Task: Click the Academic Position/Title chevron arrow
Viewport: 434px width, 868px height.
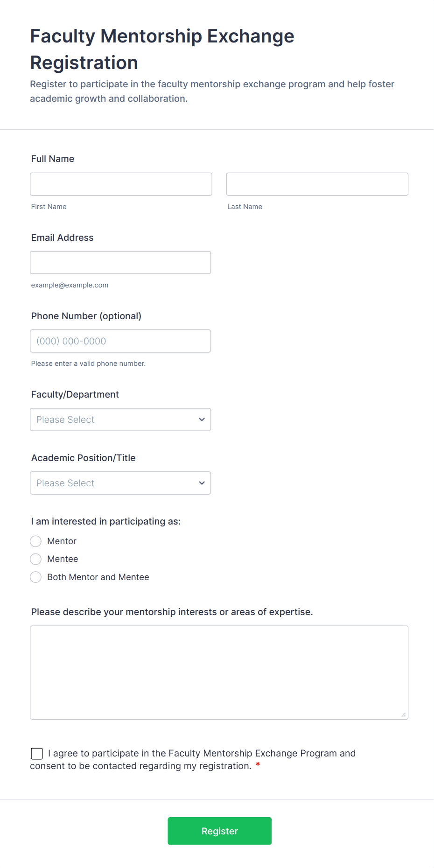Action: coord(202,483)
